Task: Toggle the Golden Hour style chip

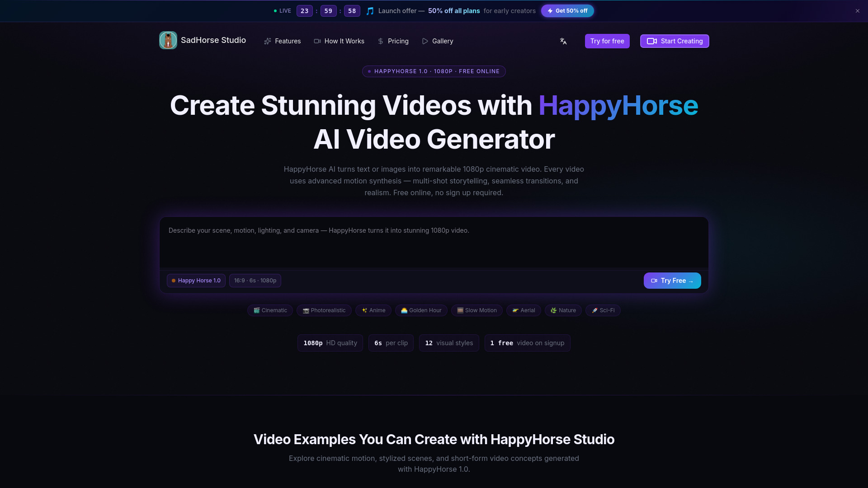Action: (421, 310)
